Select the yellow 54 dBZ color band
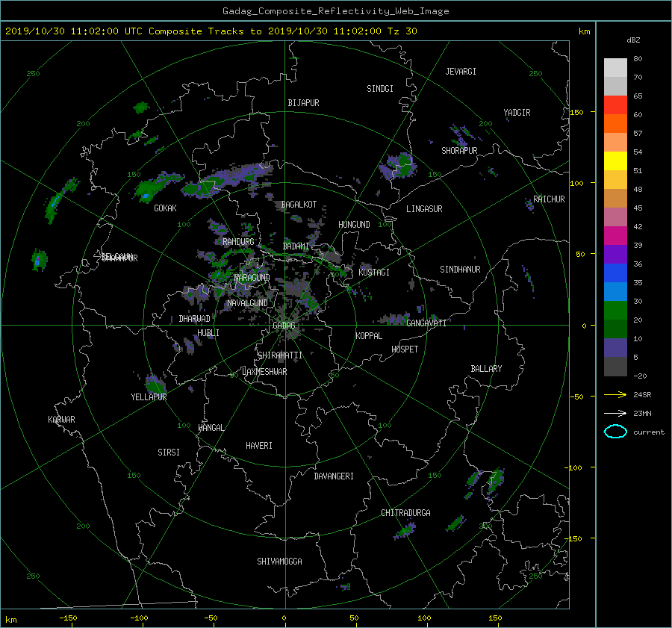The height and width of the screenshot is (628, 672). (615, 161)
